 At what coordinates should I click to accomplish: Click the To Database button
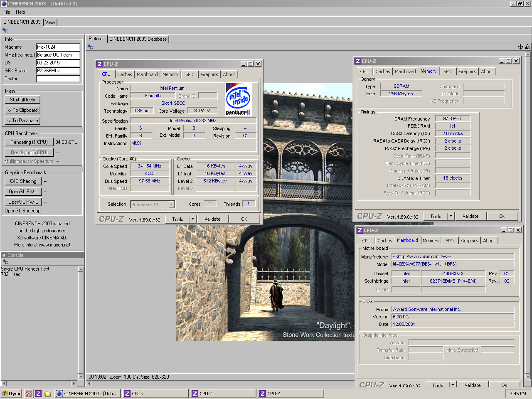pyautogui.click(x=23, y=121)
